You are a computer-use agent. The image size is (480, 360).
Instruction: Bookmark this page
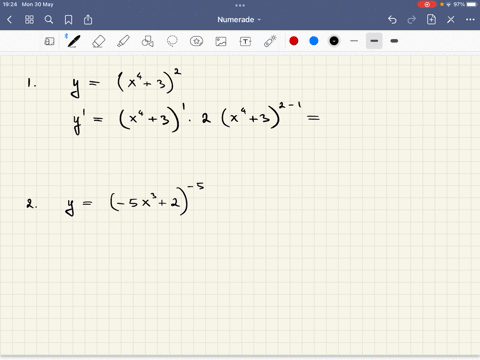68,20
